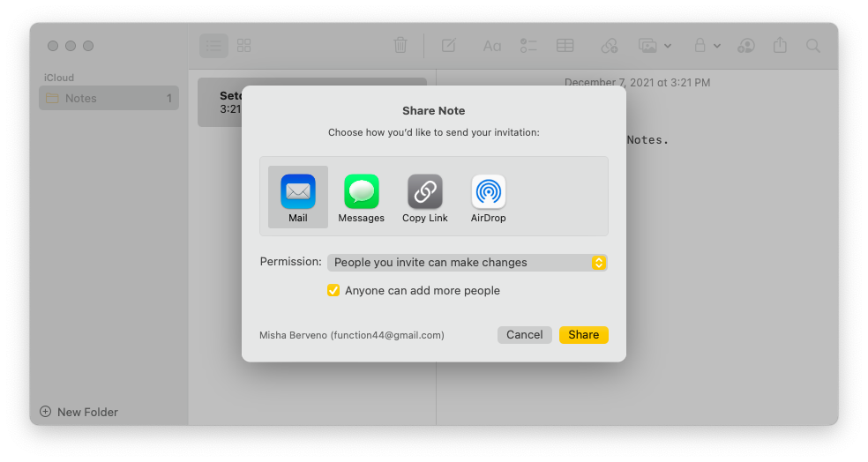The width and height of the screenshot is (868, 462).
Task: Insert a table using the toolbar icon
Action: click(565, 45)
